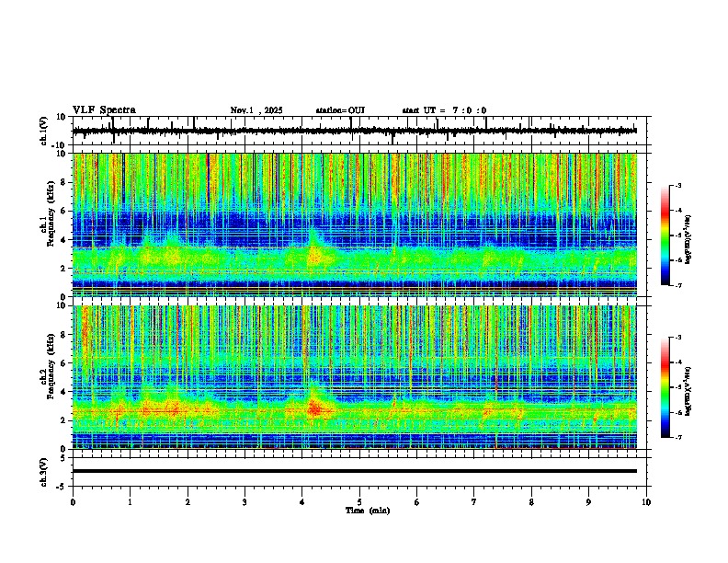Click the "station=OUI" label
The width and height of the screenshot is (728, 563).
(340, 110)
